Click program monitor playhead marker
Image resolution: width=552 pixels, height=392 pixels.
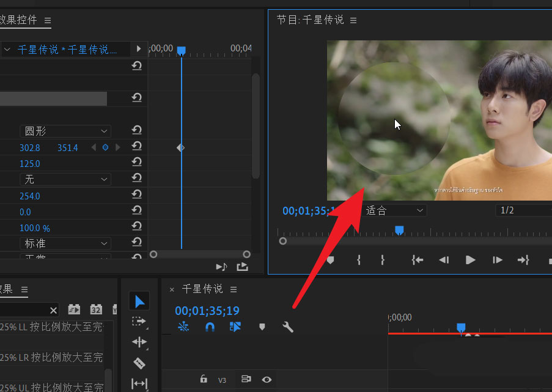pos(399,230)
